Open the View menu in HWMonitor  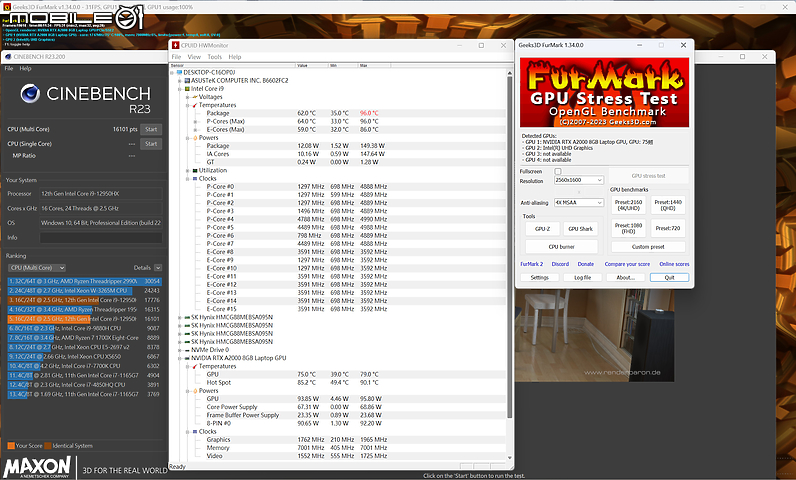point(194,57)
